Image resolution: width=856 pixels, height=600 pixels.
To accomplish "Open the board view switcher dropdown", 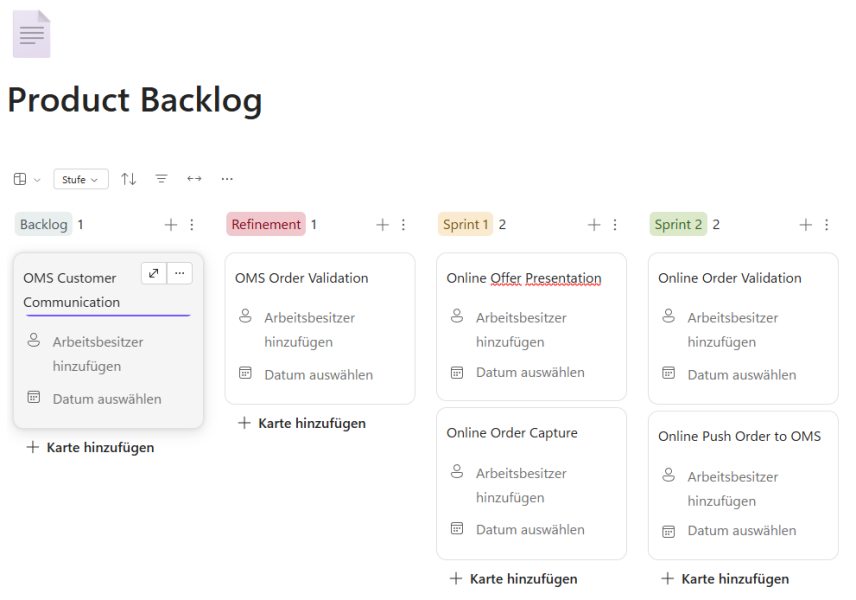I will [27, 180].
